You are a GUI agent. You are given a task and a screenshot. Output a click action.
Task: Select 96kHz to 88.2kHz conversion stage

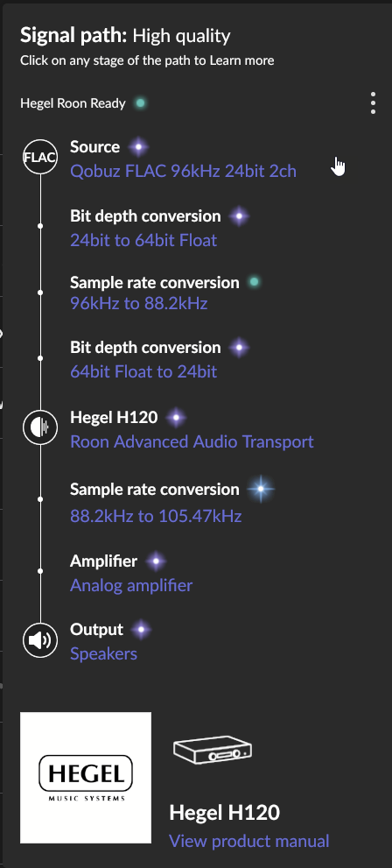click(139, 304)
